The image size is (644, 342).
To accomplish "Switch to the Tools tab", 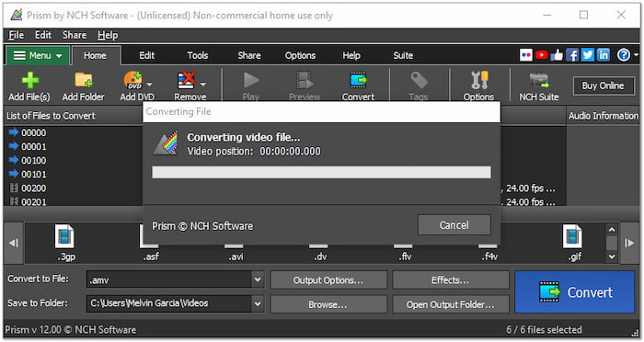I will [198, 55].
